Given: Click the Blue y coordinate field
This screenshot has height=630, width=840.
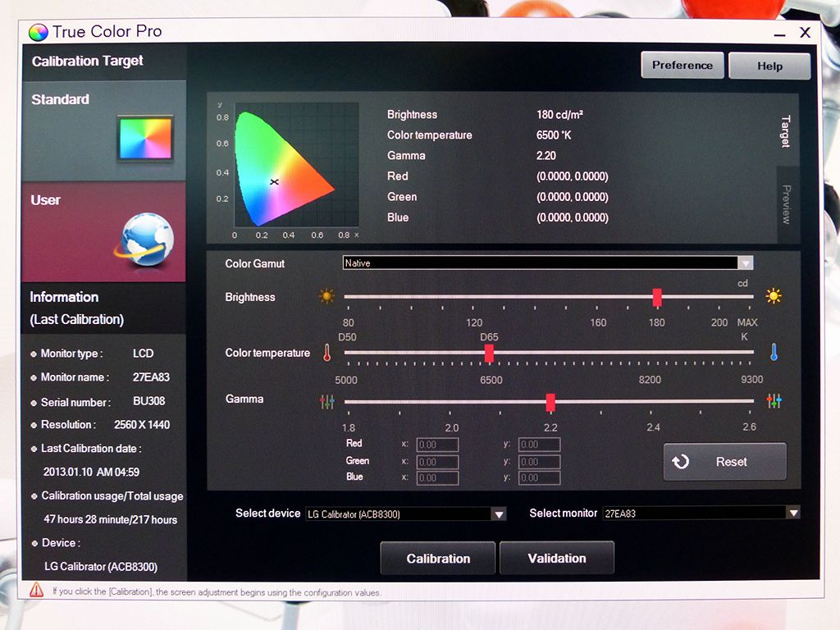Looking at the screenshot, I should click(x=539, y=478).
